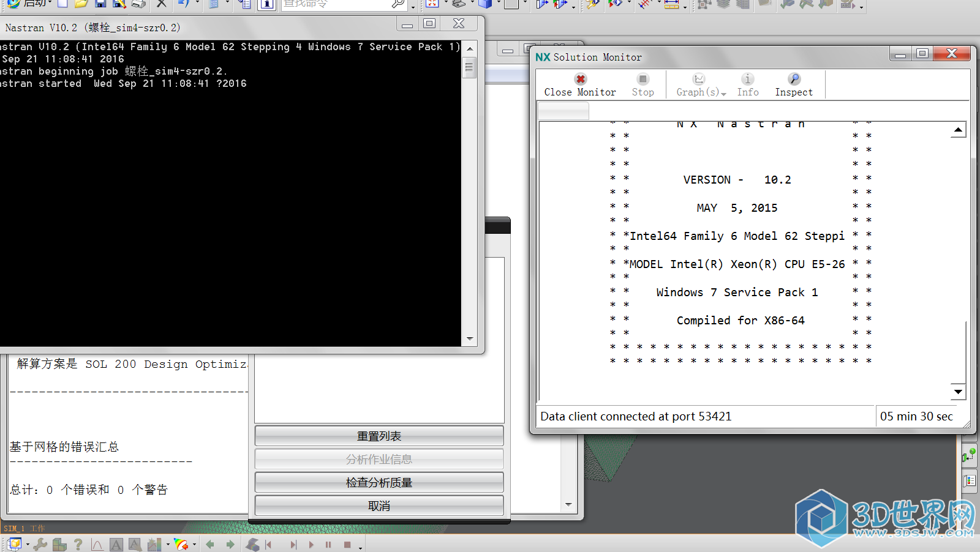Click the Stop button in Solution Monitor
The image size is (980, 552).
tap(643, 85)
